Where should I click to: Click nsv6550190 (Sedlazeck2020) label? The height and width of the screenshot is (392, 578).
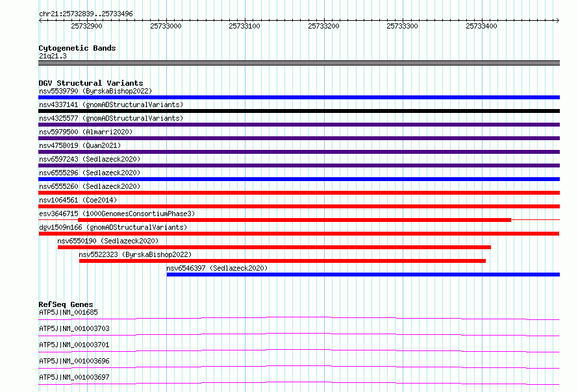(x=108, y=241)
